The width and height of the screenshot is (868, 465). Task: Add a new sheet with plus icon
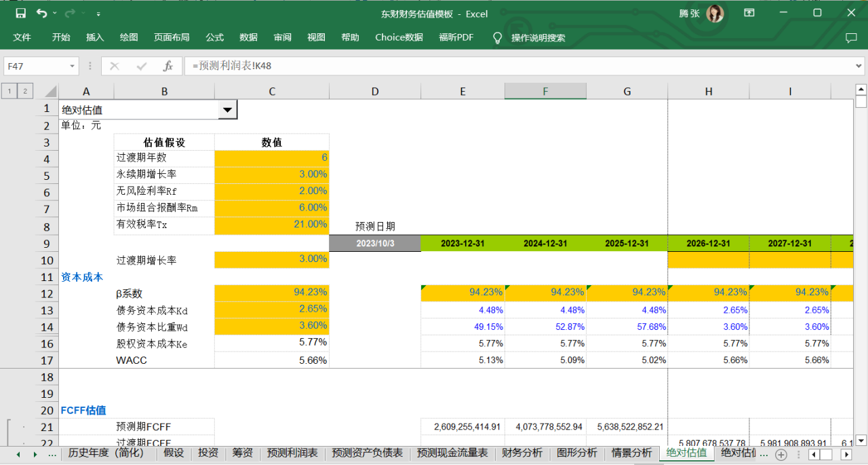(781, 453)
